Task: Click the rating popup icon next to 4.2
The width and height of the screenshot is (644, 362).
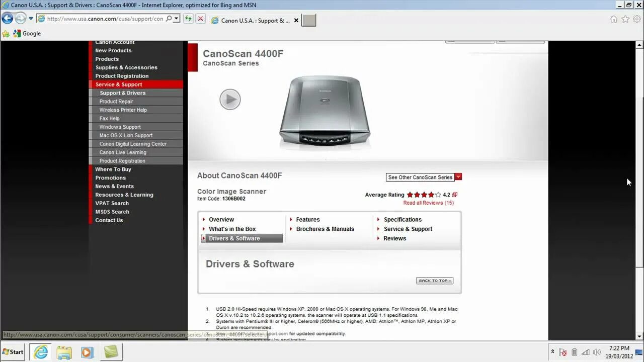Action: point(455,195)
